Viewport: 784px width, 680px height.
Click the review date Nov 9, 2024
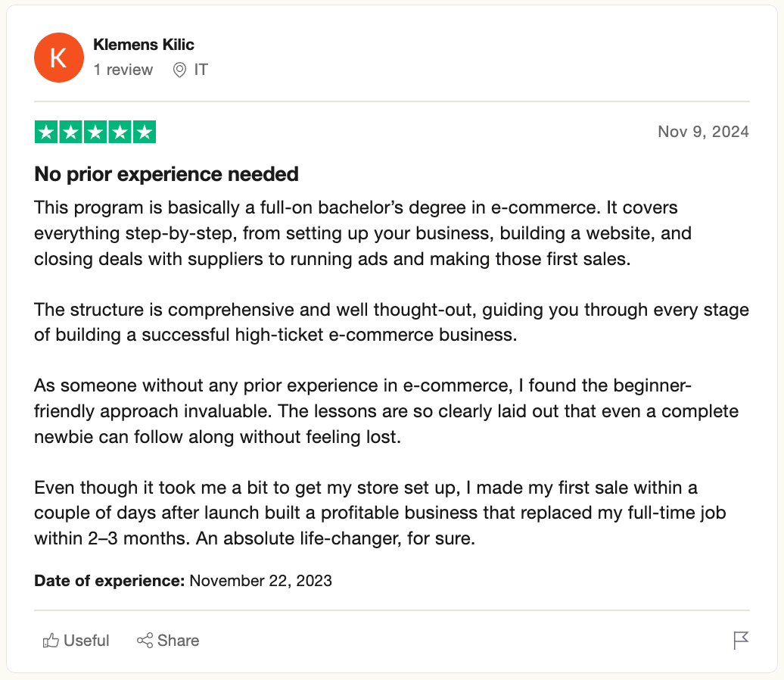coord(703,132)
